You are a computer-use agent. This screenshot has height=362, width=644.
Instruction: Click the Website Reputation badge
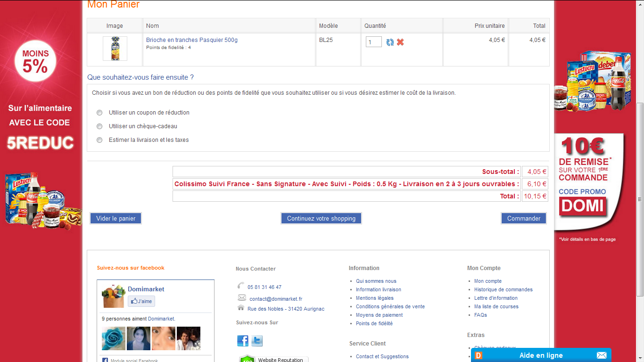[x=274, y=359]
